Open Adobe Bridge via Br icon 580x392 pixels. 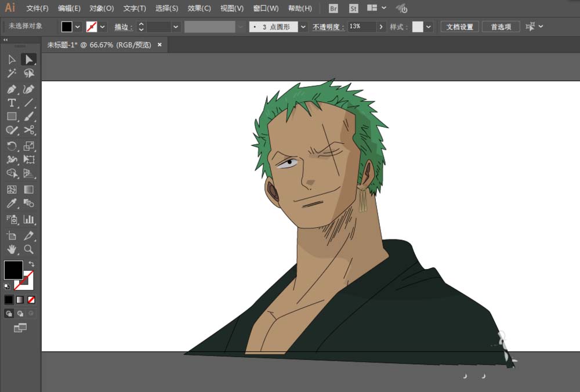click(x=333, y=9)
